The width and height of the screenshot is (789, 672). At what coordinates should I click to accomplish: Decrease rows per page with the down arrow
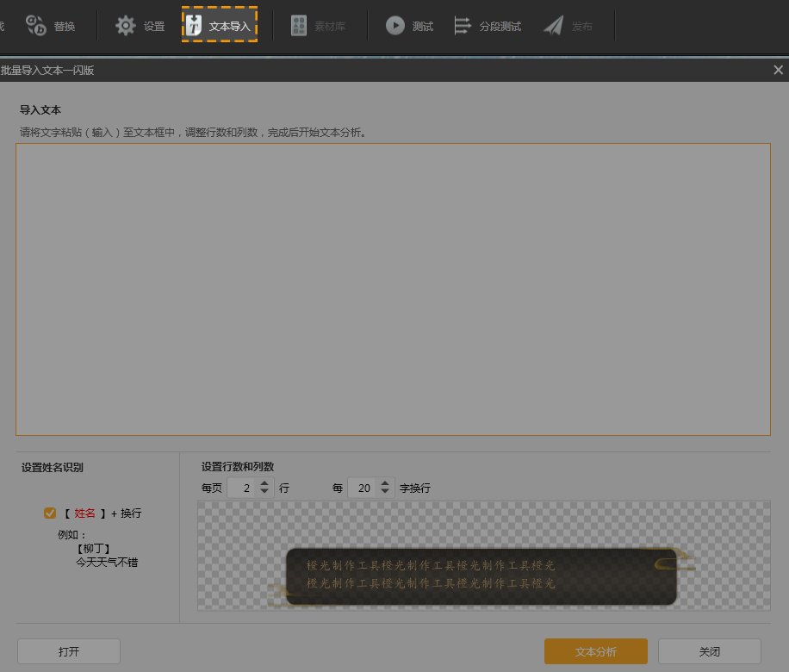264,493
